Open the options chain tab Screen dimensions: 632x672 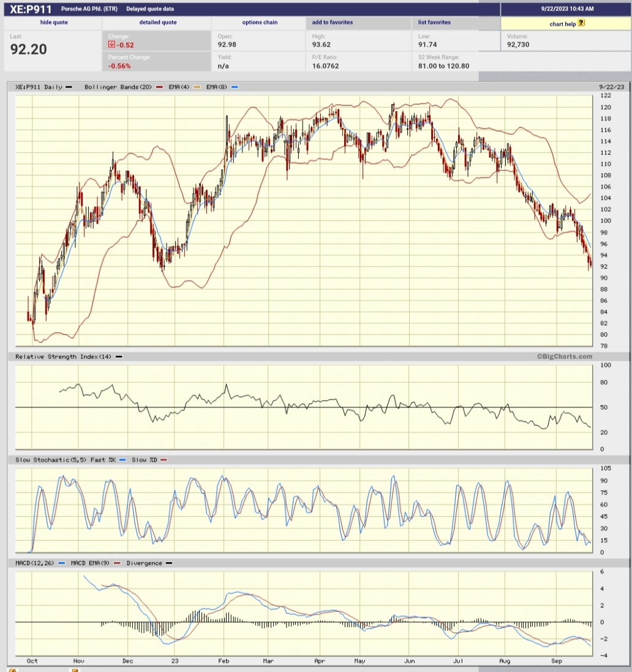pos(260,22)
